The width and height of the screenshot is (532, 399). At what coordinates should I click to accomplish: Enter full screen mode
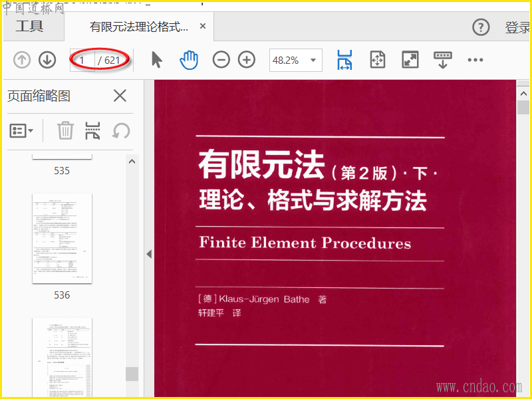point(410,60)
